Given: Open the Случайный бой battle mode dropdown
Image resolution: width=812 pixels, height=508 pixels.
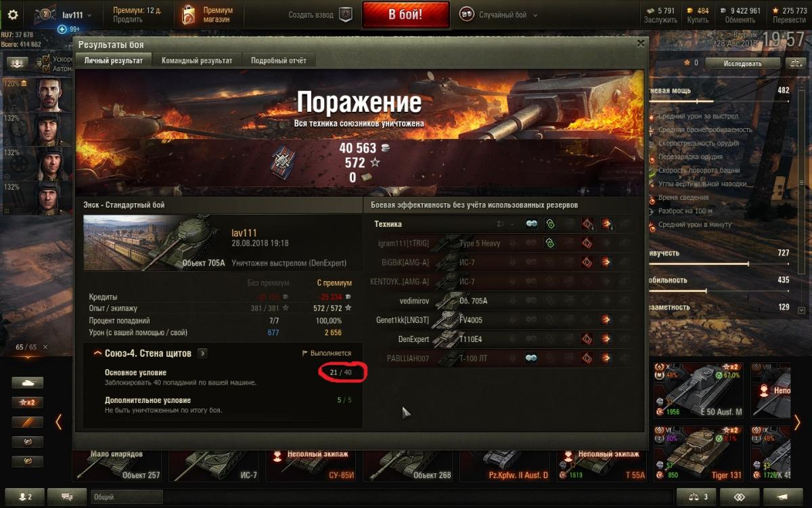Looking at the screenshot, I should [499, 15].
